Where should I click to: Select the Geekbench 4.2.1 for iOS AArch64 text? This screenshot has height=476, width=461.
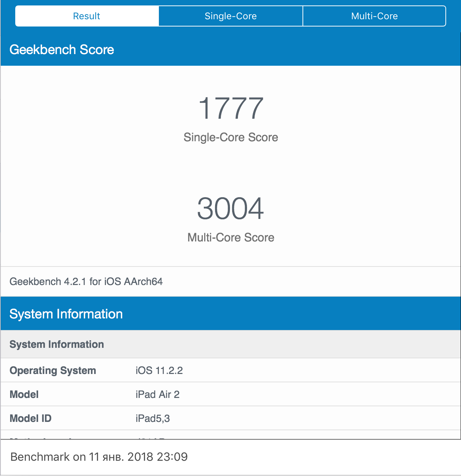(86, 282)
